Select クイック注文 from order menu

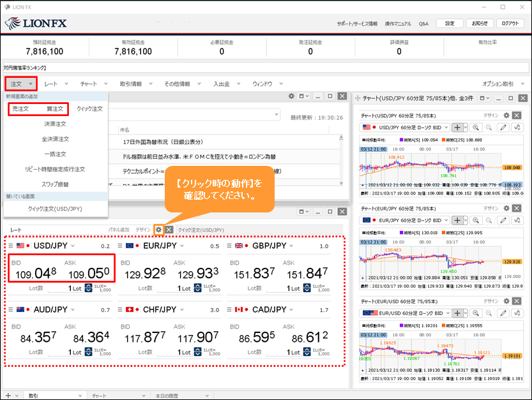tap(89, 109)
